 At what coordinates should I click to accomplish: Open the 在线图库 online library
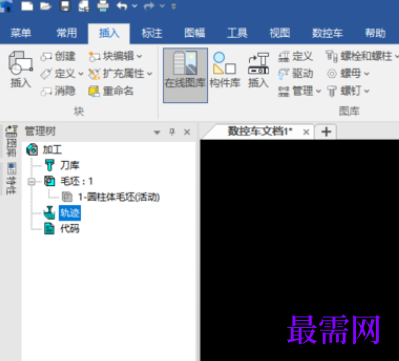tap(185, 75)
